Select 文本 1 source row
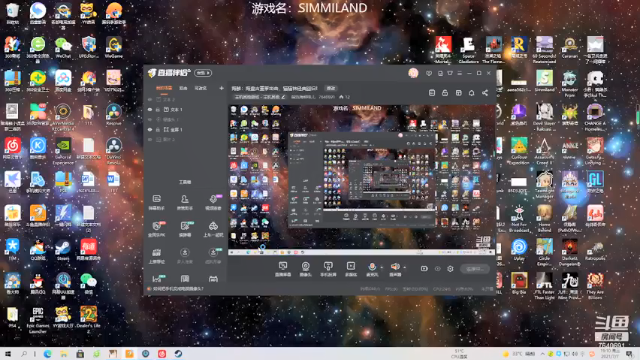 pyautogui.click(x=186, y=110)
